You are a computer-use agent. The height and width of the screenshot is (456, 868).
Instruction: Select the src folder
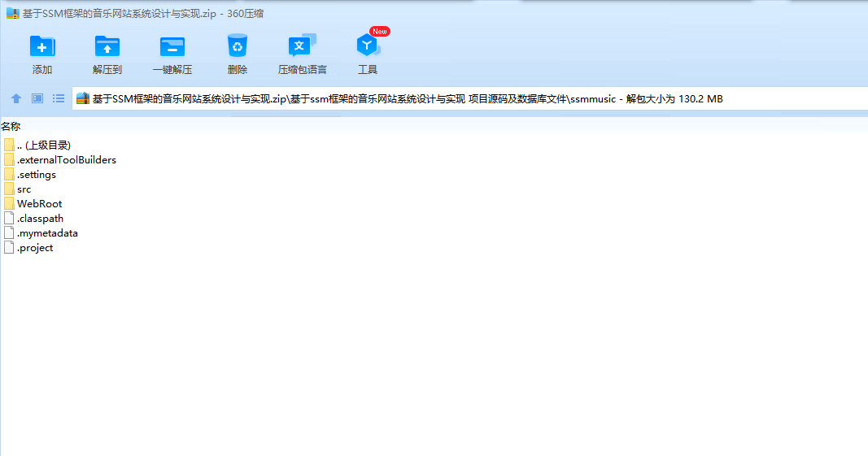point(24,189)
